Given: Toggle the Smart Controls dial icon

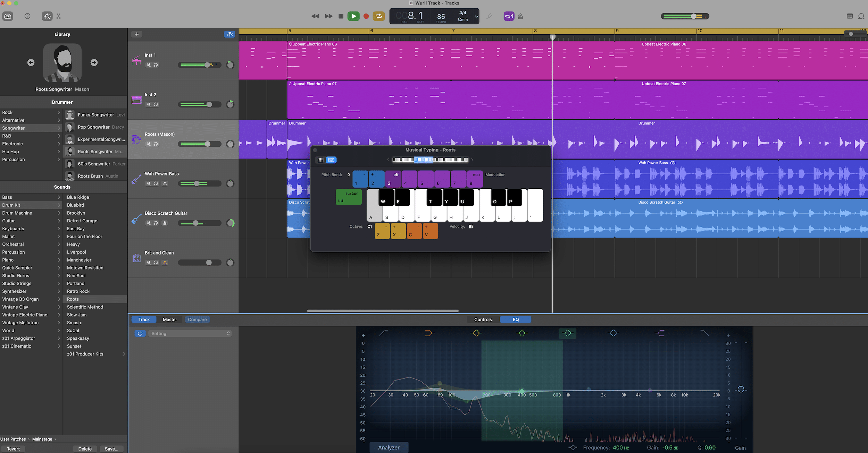Looking at the screenshot, I should point(47,16).
